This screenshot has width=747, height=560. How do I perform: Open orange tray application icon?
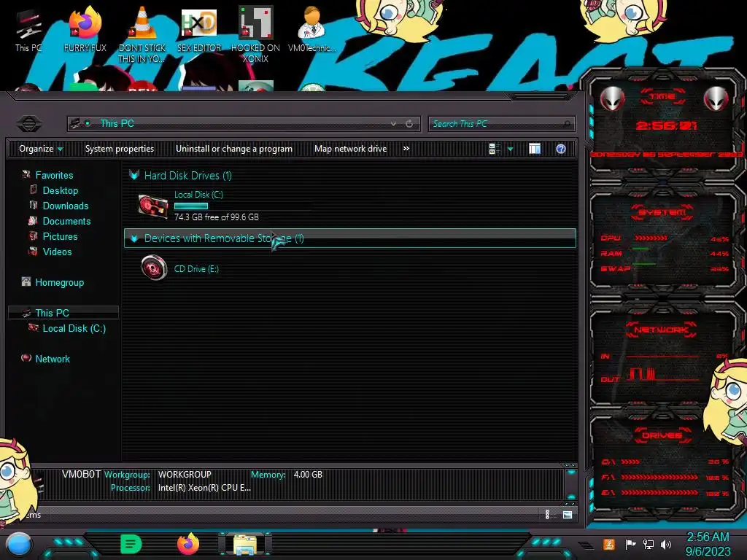point(609,544)
